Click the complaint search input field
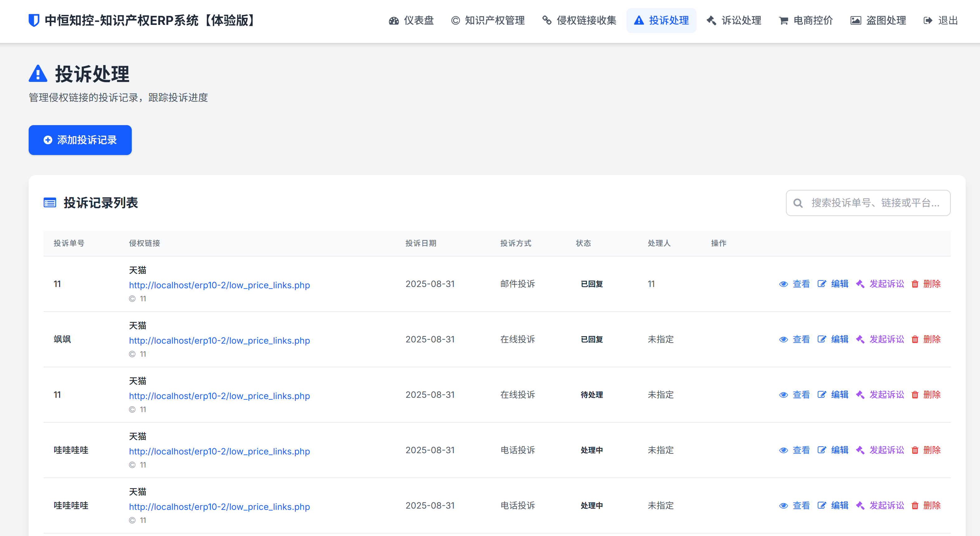 pos(875,203)
